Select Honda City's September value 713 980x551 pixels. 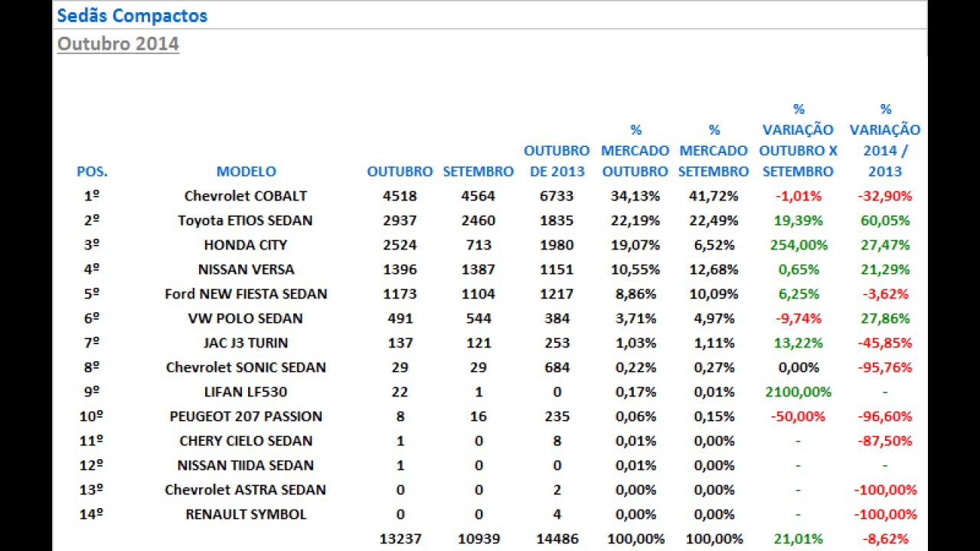click(x=478, y=245)
